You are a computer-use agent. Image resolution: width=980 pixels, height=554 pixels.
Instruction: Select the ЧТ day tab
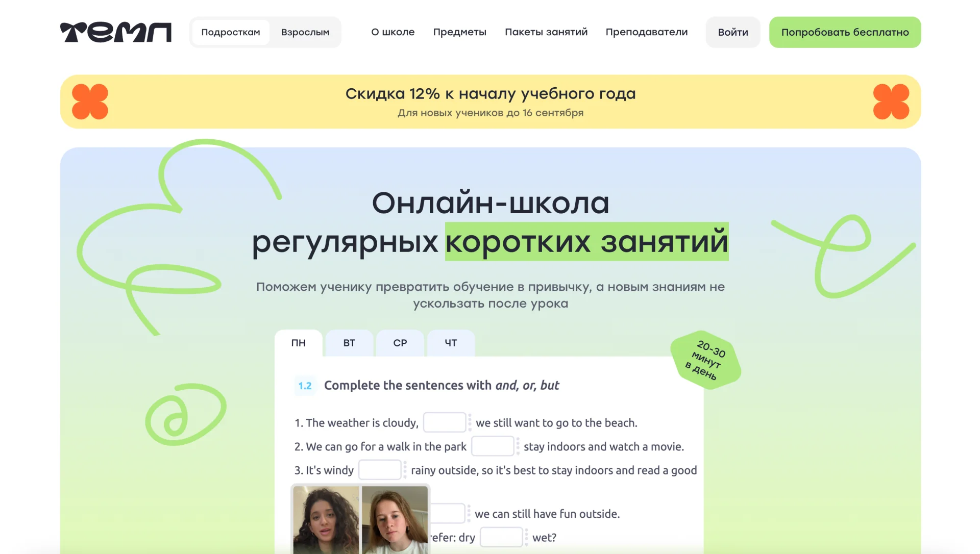point(451,343)
